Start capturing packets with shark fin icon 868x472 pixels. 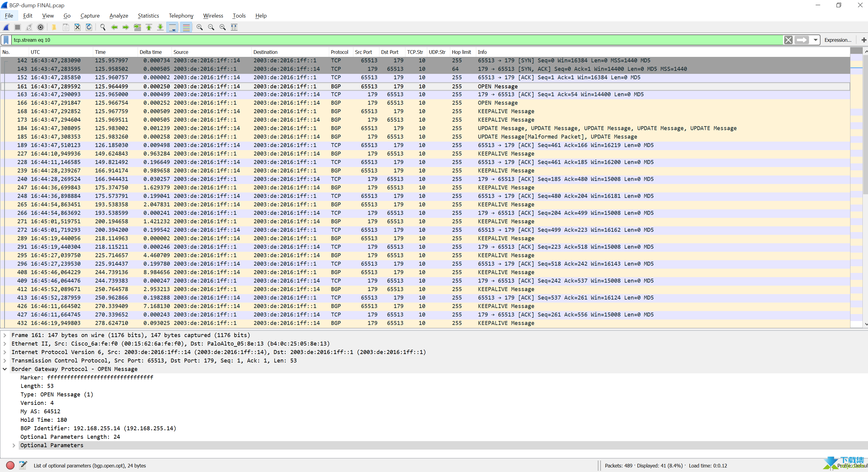6,27
